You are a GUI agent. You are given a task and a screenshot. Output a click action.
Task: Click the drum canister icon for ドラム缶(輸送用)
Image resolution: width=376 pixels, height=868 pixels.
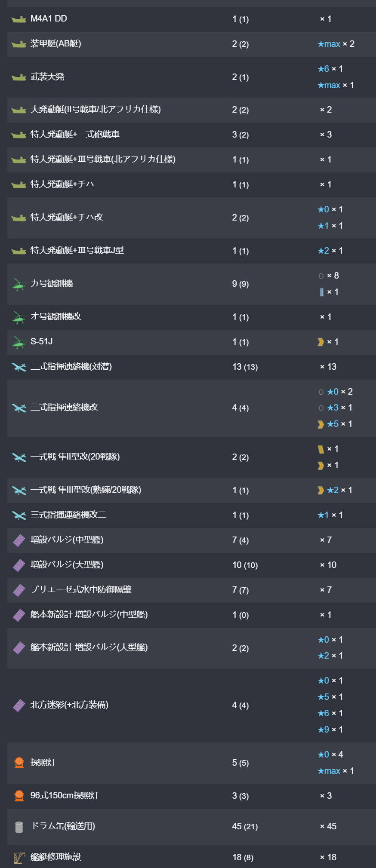click(19, 827)
